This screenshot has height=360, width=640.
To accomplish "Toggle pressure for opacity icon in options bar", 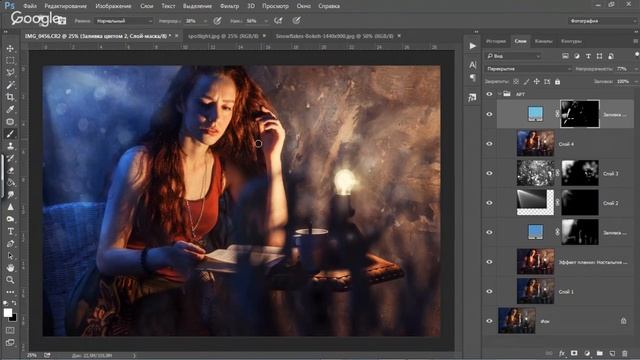I will coord(218,20).
